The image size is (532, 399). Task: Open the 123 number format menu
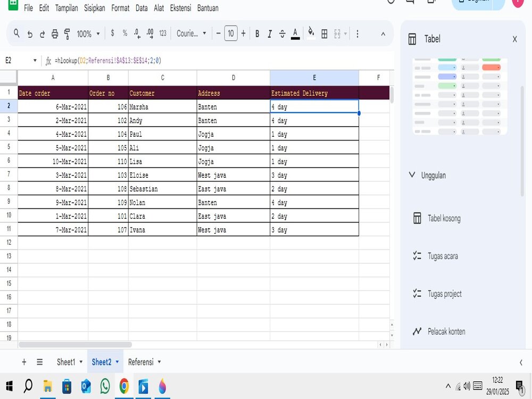pyautogui.click(x=163, y=33)
